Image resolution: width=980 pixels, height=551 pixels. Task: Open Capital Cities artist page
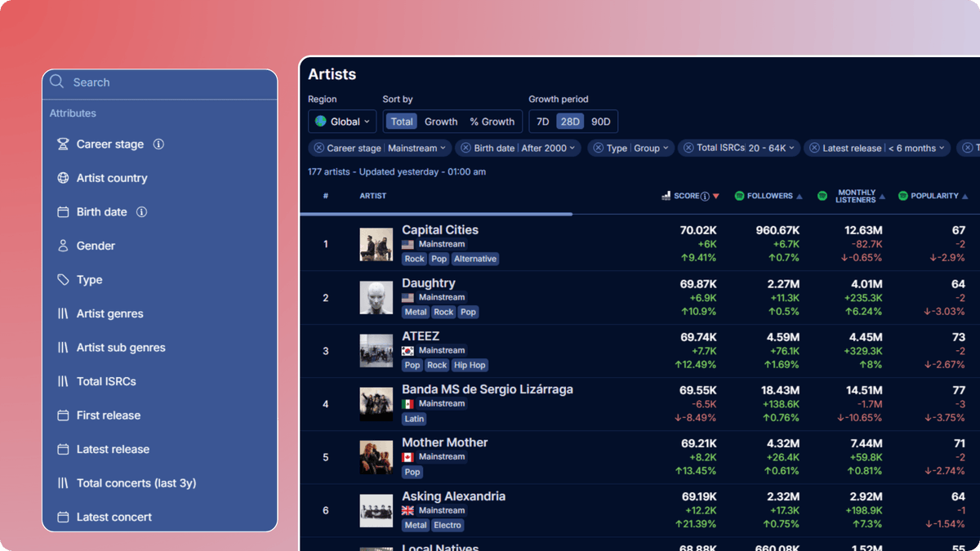tap(440, 230)
